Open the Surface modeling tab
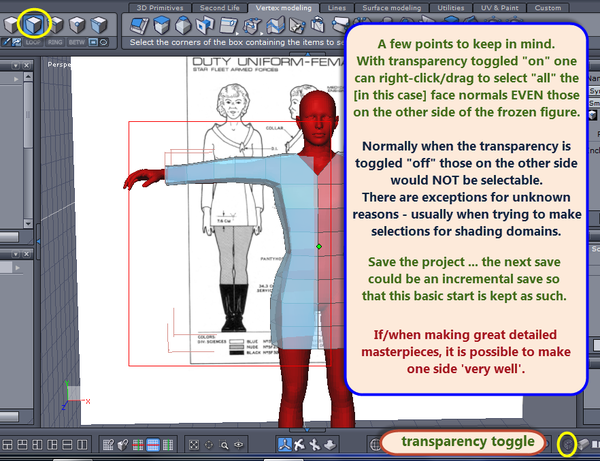Viewport: 600px width, 461px height. coord(391,8)
